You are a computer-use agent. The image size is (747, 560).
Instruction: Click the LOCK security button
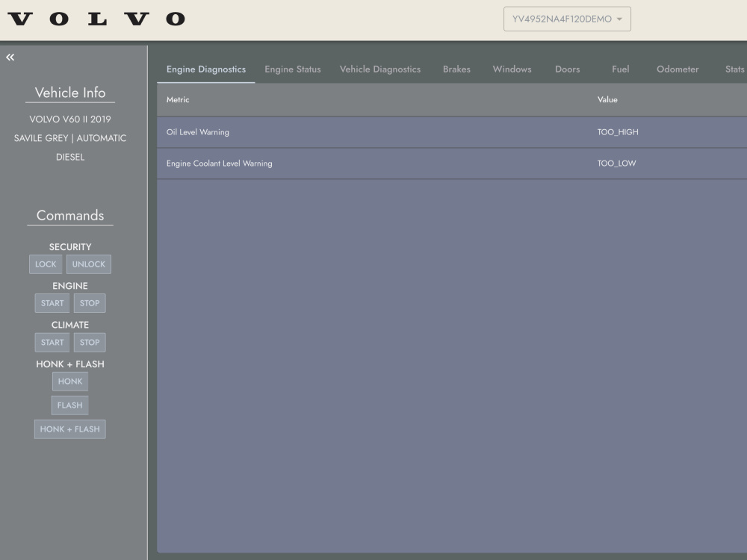[x=46, y=264]
